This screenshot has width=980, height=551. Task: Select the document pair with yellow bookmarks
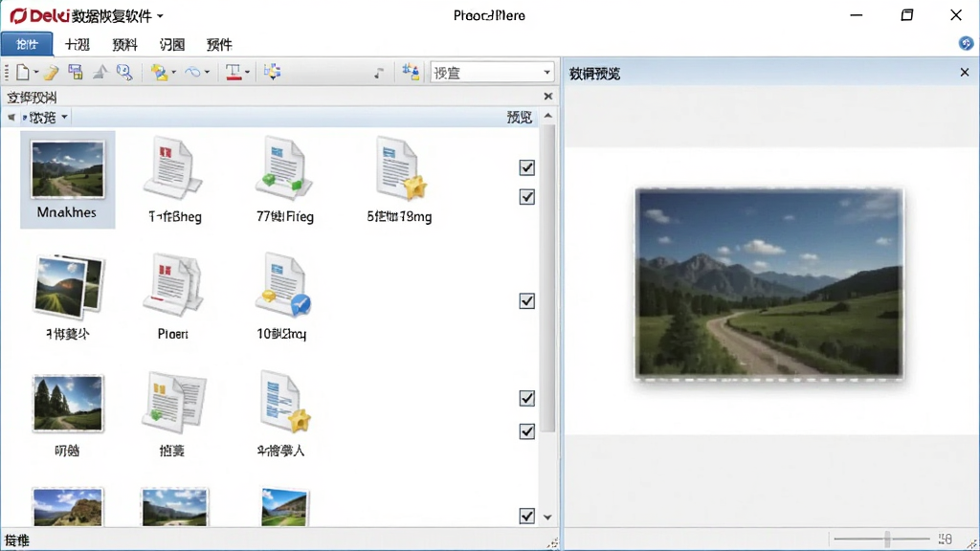(x=174, y=402)
